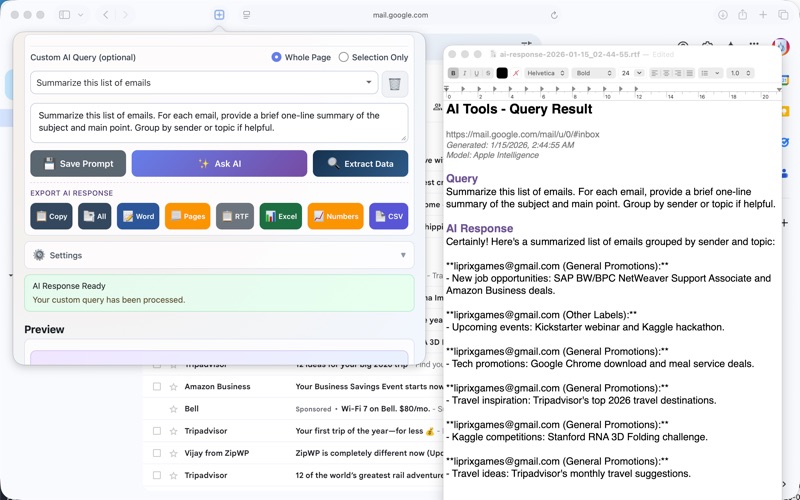
Task: Check the checkbox for 'Your first trip of the year' email
Action: [x=157, y=431]
